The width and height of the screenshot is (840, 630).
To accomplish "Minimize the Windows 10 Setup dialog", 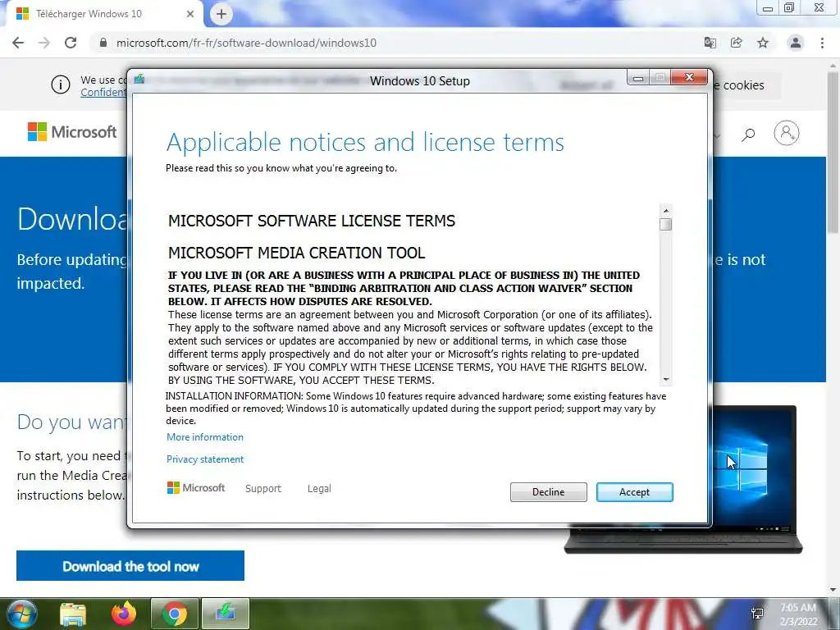I will (x=638, y=78).
